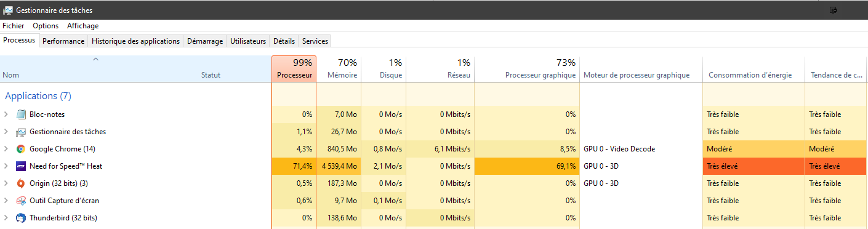
Task: Click the Bloc-notes app icon
Action: click(21, 114)
